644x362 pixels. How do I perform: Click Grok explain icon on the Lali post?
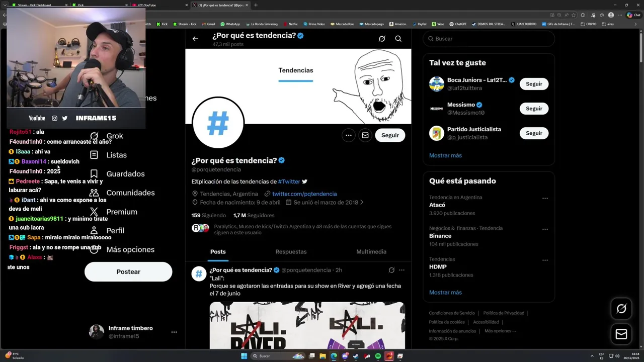point(391,270)
